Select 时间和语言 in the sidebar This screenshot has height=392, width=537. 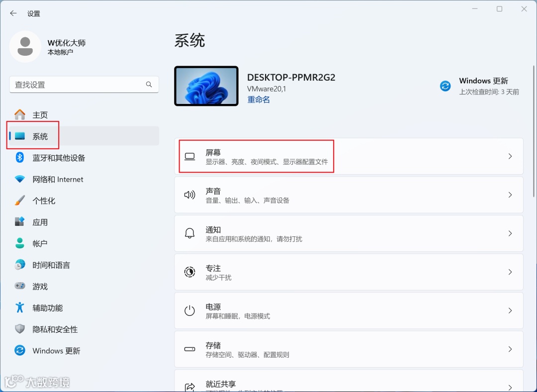click(84, 265)
